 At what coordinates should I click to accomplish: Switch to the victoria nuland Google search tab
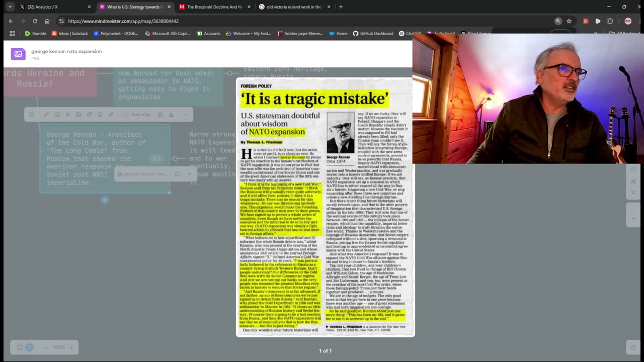coord(295,7)
